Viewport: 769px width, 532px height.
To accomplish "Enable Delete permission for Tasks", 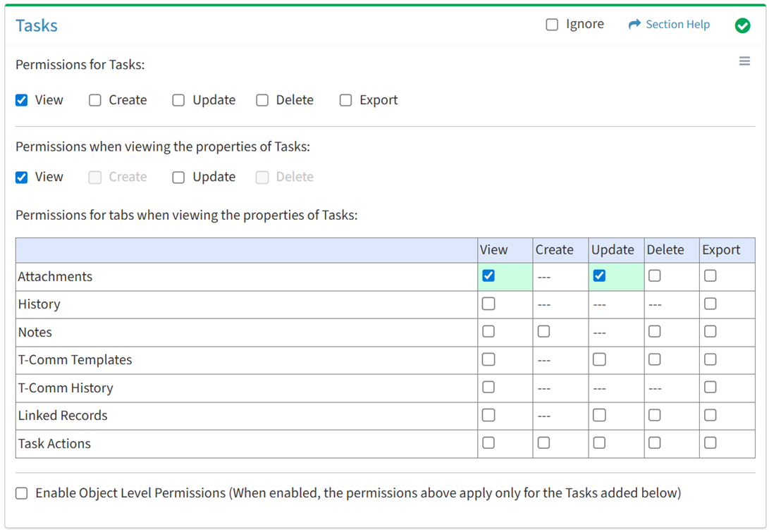I will click(x=262, y=100).
